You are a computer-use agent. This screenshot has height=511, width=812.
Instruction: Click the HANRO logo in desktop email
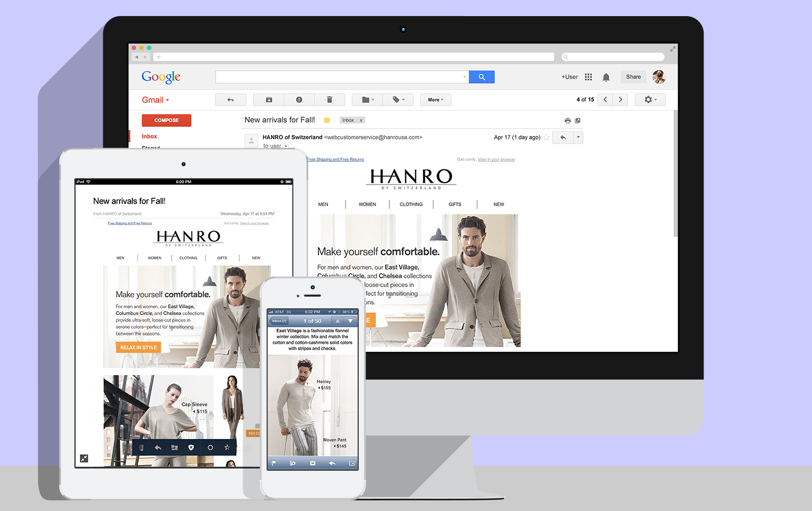point(411,179)
